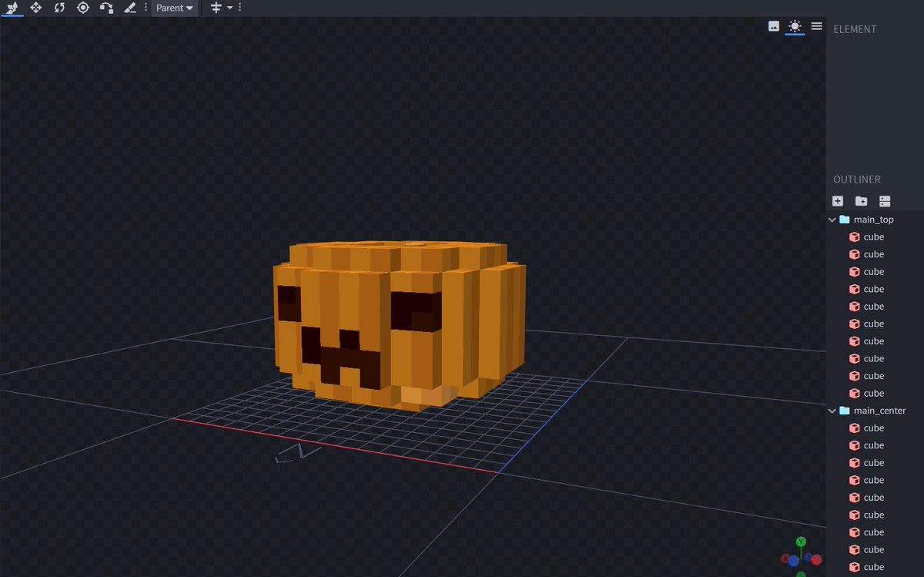Select the main_top group row
The width and height of the screenshot is (924, 577).
point(875,220)
